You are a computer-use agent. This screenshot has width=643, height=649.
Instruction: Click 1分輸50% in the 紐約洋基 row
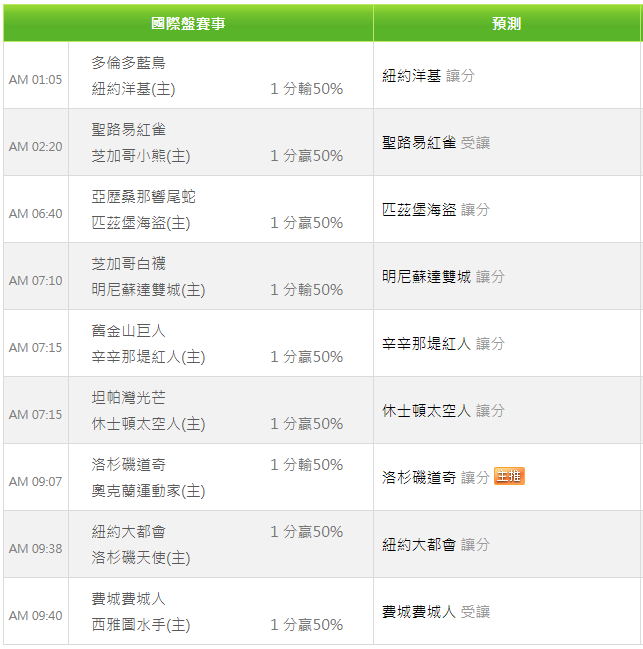tap(307, 89)
